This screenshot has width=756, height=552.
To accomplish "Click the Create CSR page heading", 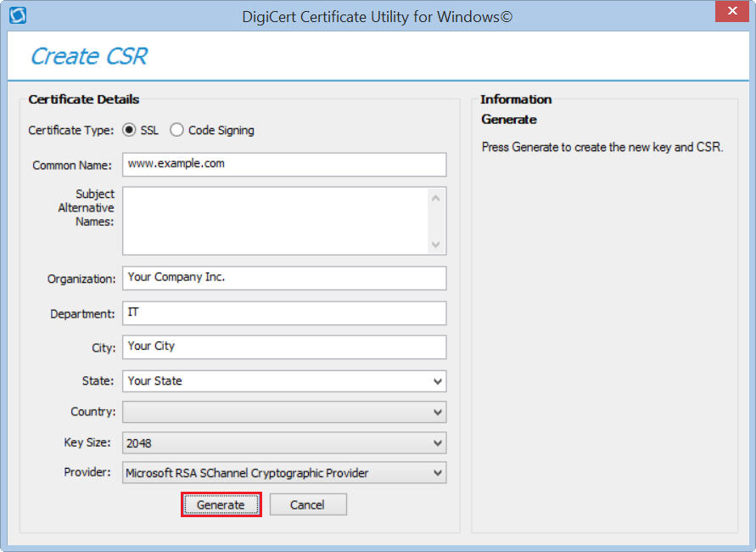I will [x=89, y=56].
